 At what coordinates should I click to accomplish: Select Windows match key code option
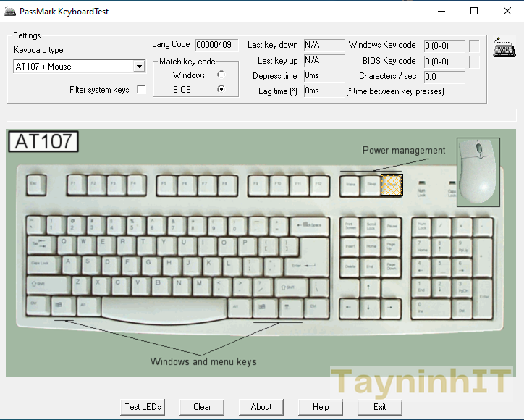[x=221, y=75]
